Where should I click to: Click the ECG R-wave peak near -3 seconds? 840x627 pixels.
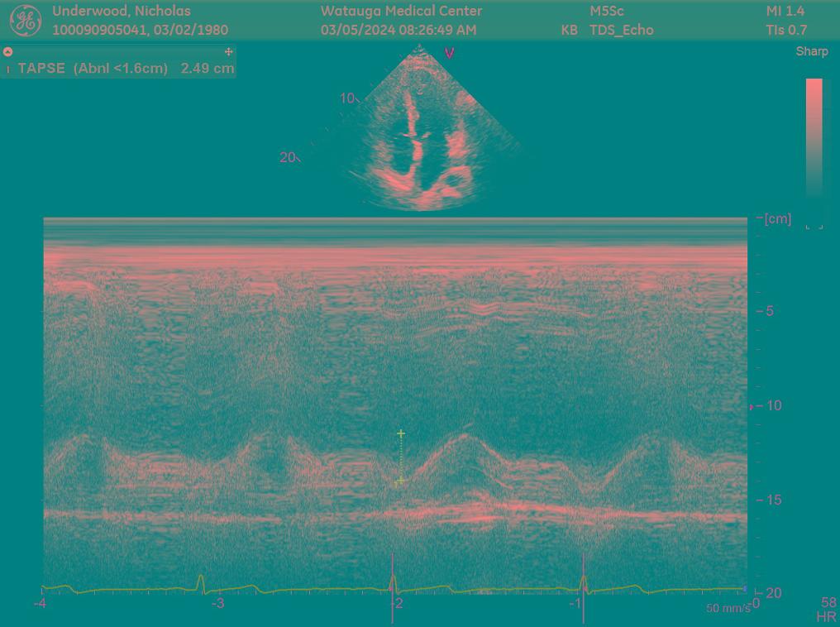(x=202, y=582)
